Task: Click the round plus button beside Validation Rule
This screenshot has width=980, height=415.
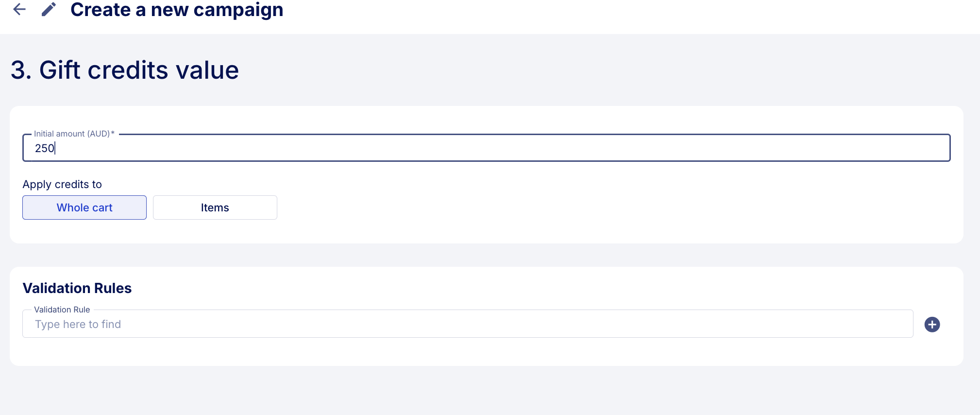Action: pos(932,324)
